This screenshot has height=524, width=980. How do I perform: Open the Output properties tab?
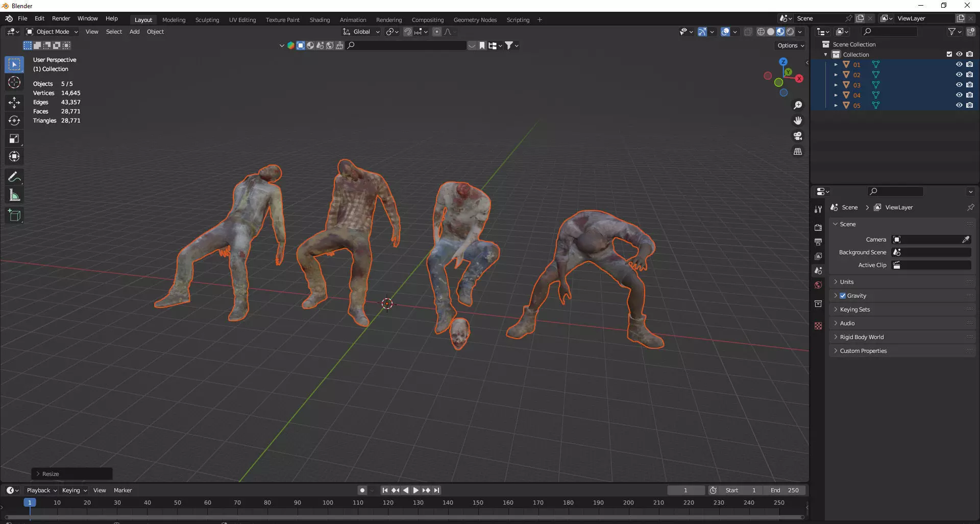coord(818,242)
